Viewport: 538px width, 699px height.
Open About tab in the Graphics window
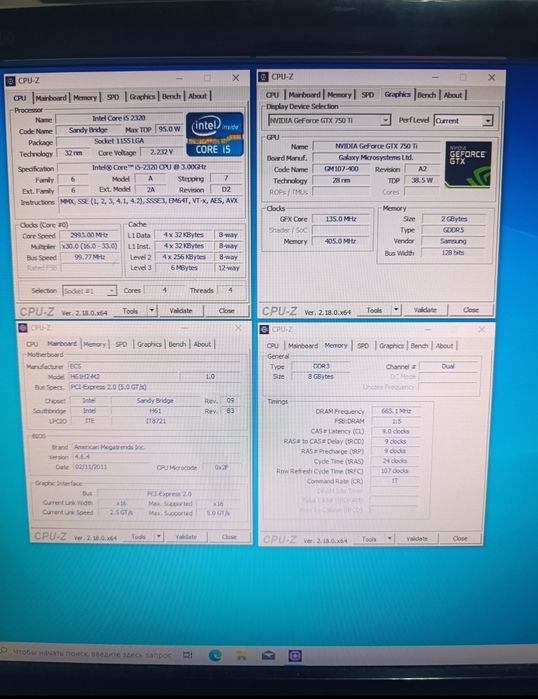(453, 95)
